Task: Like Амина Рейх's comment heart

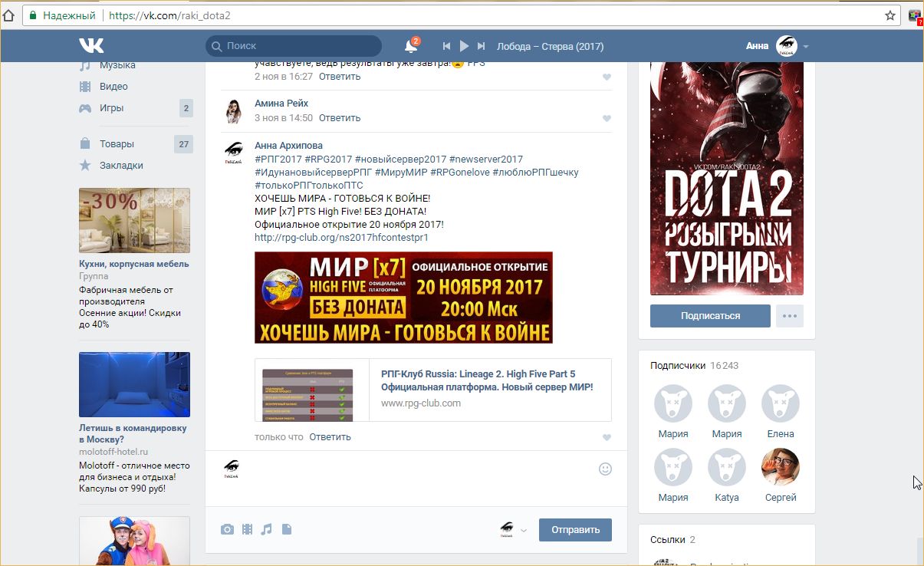Action: 607,118
